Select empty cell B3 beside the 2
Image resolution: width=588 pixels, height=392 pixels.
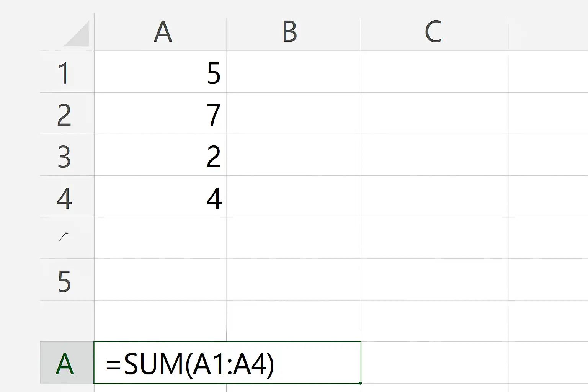coord(294,155)
